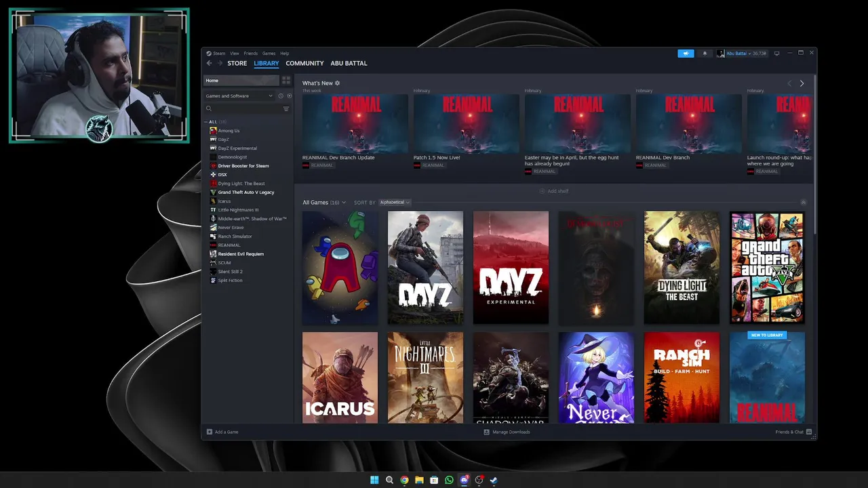Viewport: 868px width, 488px height.
Task: Select the Grand Theft Auto V Legacy icon
Action: [x=213, y=192]
